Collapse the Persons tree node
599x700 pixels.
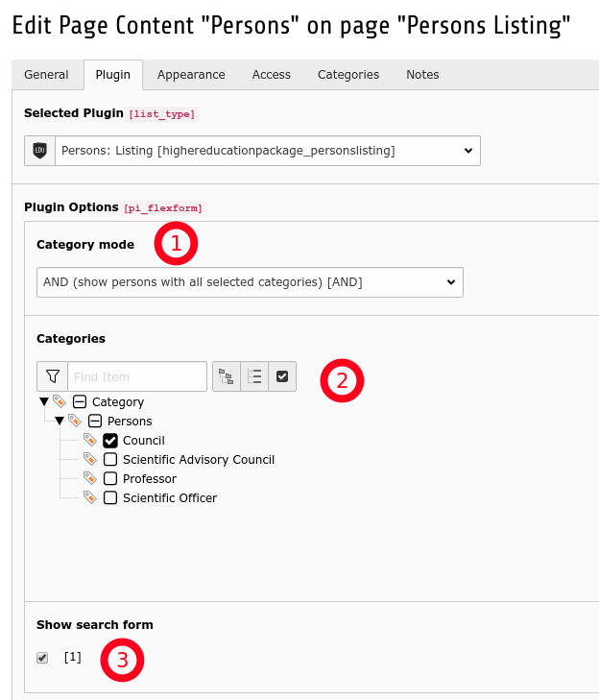pos(60,422)
